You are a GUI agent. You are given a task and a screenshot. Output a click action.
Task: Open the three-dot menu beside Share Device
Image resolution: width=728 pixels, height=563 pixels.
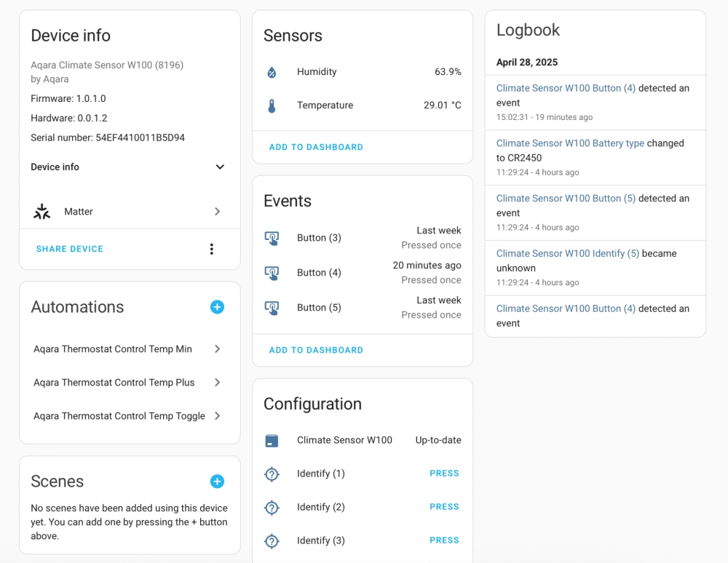tap(212, 249)
